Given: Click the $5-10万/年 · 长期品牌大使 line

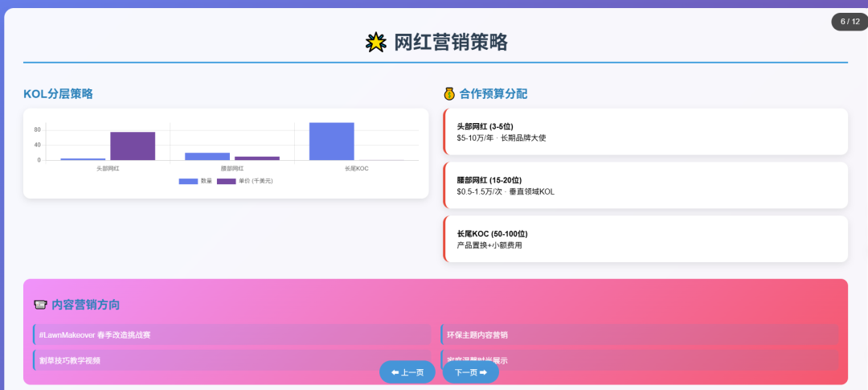Looking at the screenshot, I should pyautogui.click(x=502, y=138).
